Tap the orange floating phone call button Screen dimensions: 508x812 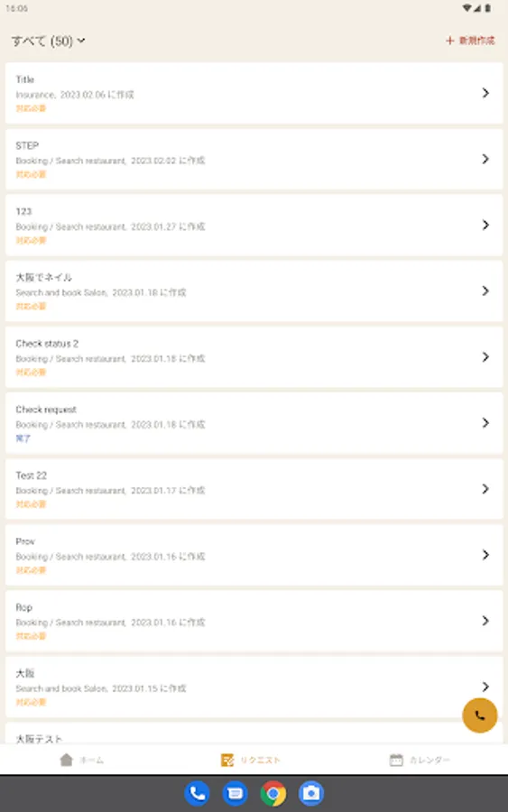click(x=479, y=715)
